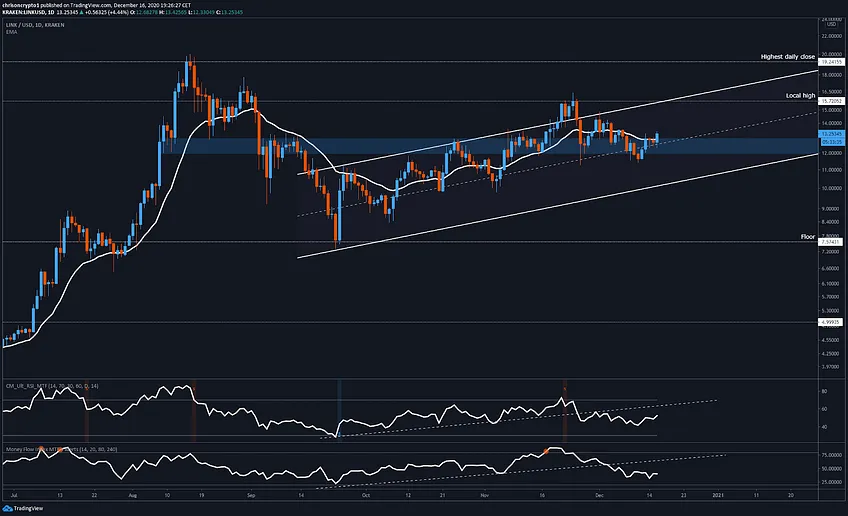Click the 19.24155 highest daily close price tag
Image resolution: width=848 pixels, height=516 pixels.
[x=831, y=62]
